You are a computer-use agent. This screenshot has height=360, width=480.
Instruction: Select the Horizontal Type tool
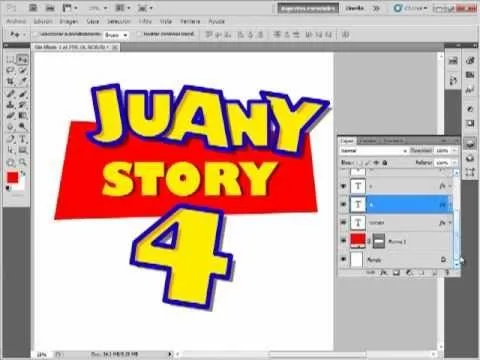[x=22, y=139]
